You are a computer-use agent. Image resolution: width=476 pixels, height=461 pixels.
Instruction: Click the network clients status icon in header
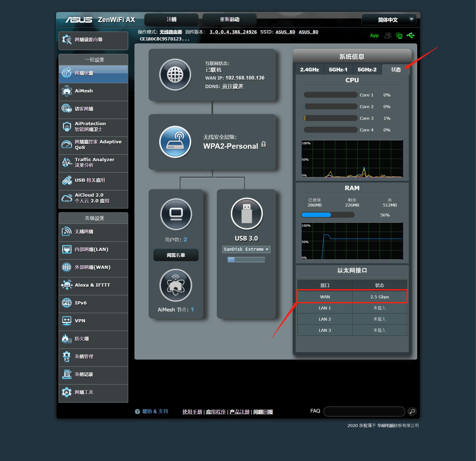[399, 36]
